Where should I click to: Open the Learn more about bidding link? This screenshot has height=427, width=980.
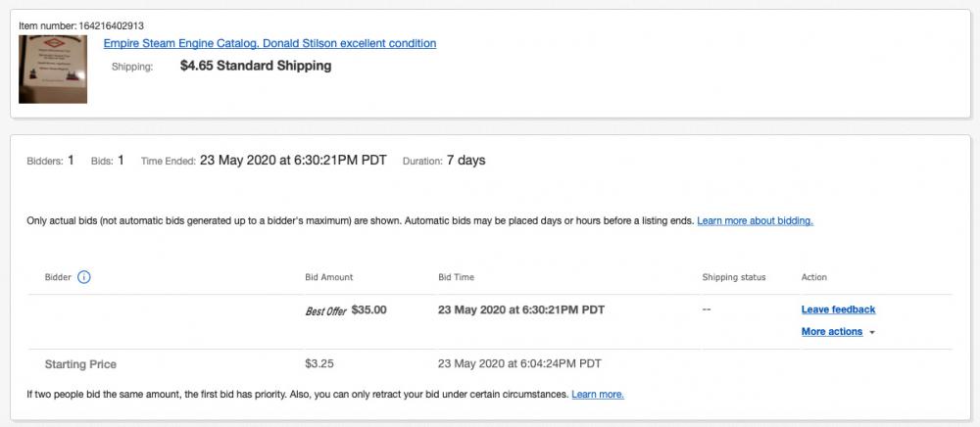(x=755, y=221)
